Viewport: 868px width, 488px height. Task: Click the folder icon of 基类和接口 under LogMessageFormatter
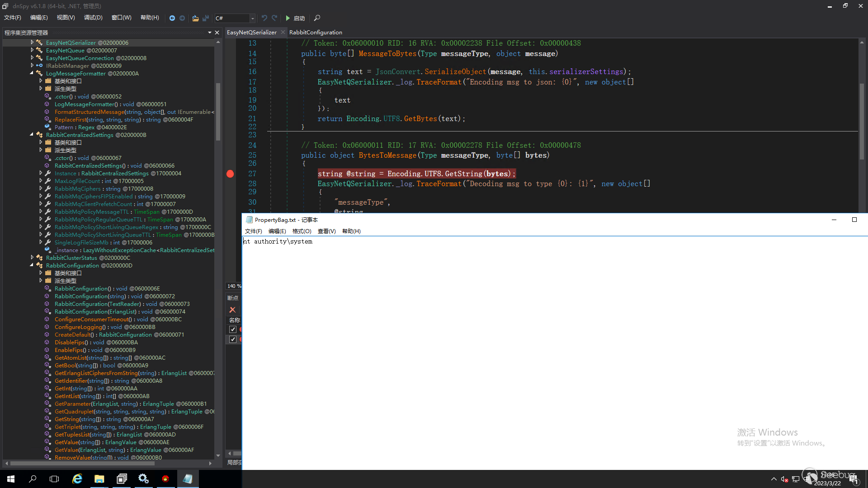click(48, 81)
